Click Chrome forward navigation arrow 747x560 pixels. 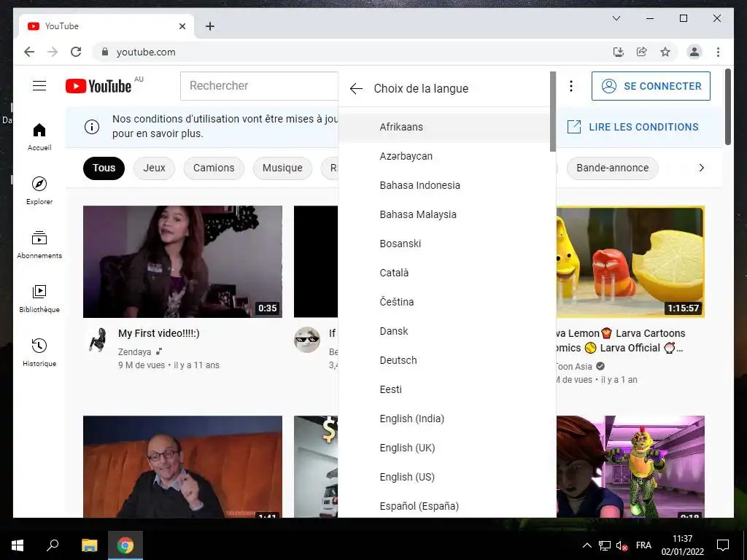pyautogui.click(x=53, y=52)
